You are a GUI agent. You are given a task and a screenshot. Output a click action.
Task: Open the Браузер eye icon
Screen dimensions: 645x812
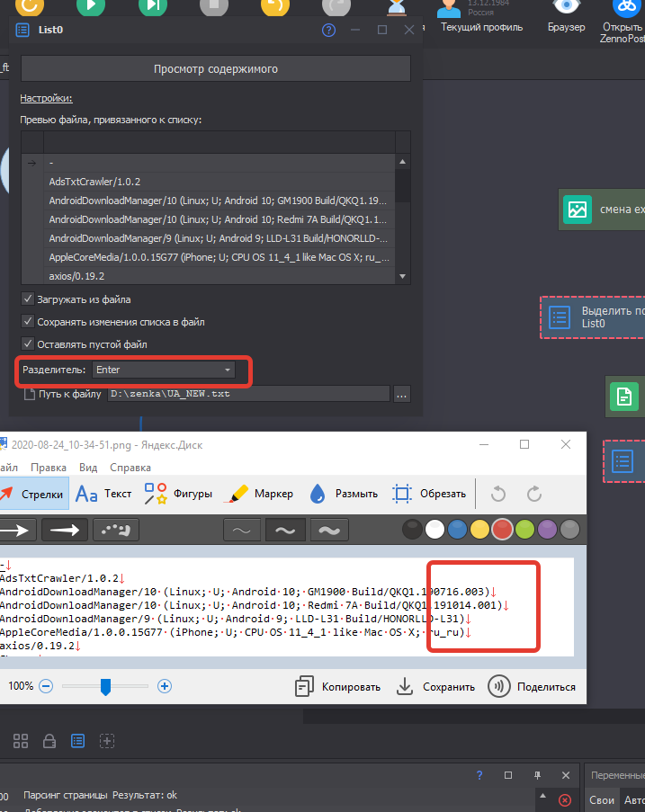pyautogui.click(x=566, y=6)
